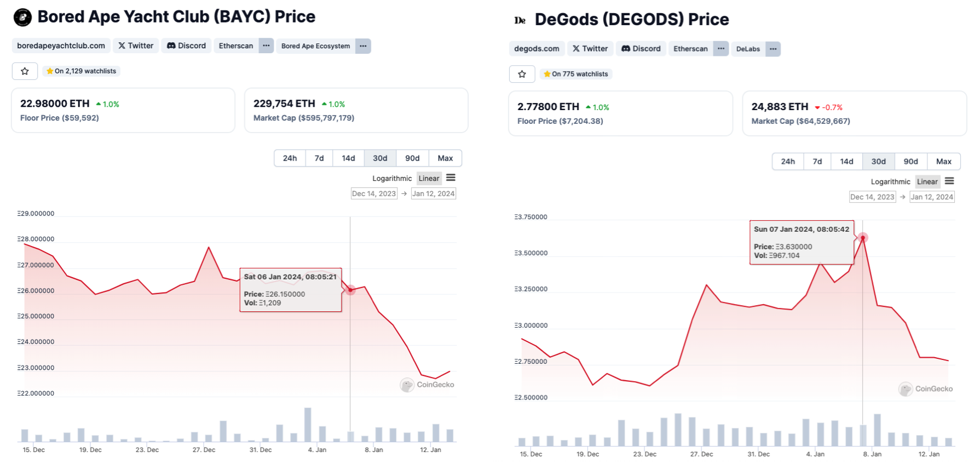This screenshot has width=980, height=475.
Task: Visit boredapeyachtclub.com website link
Action: click(x=61, y=45)
